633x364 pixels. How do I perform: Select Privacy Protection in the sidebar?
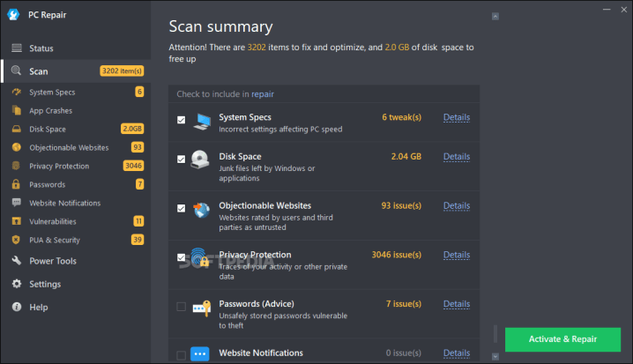click(76, 166)
